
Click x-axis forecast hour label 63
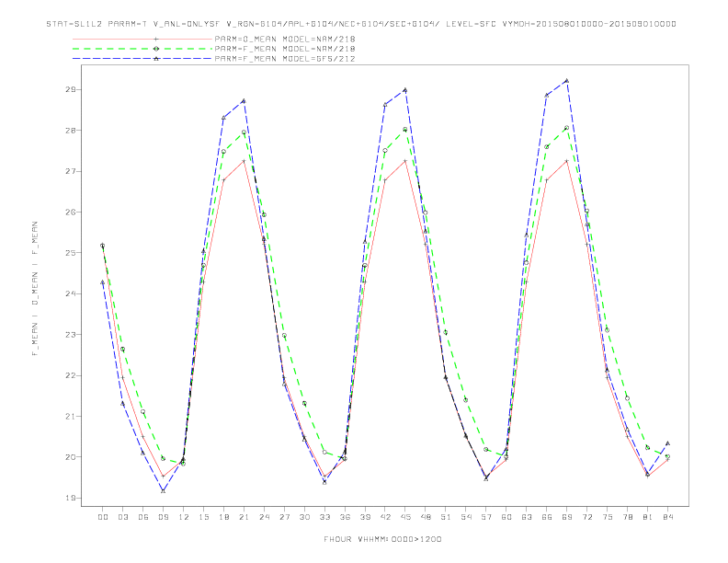(527, 517)
